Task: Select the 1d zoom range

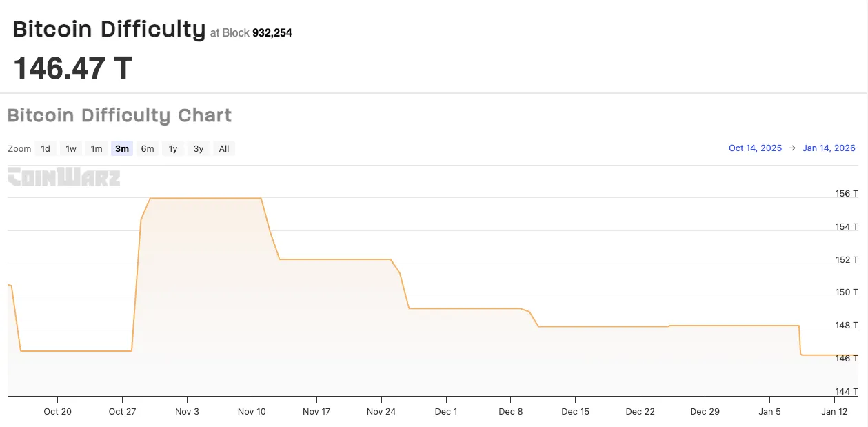Action: tap(46, 148)
